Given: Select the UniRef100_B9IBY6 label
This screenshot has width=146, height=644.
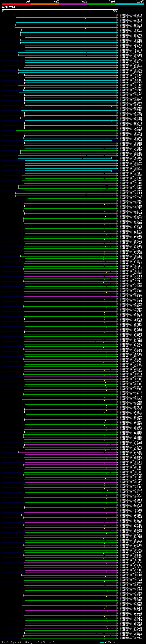Looking at the screenshot, I should pos(131,32).
